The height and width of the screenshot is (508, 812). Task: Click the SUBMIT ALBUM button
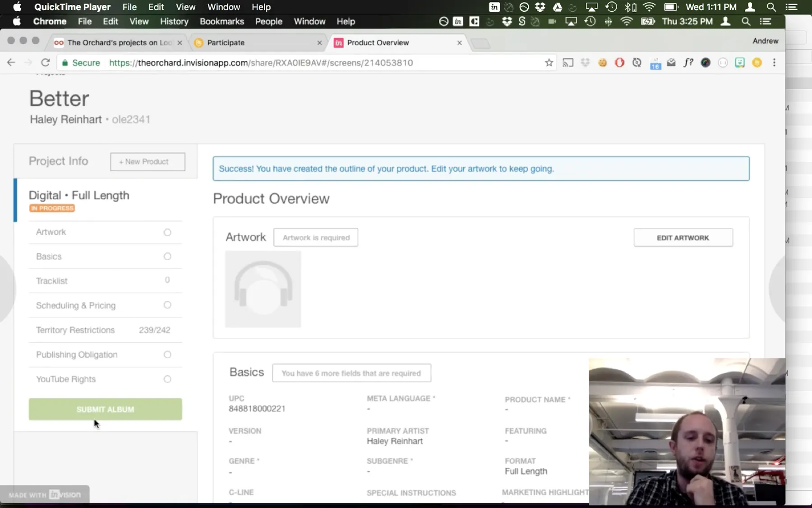tap(106, 409)
